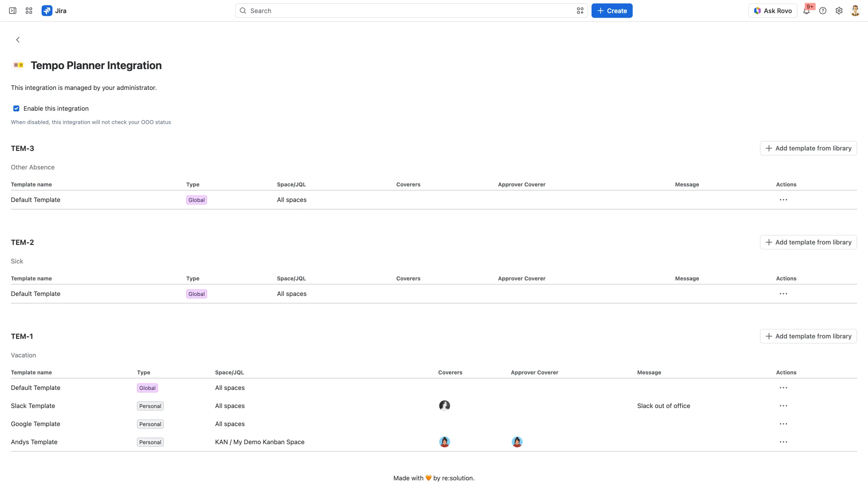This screenshot has width=868, height=488.
Task: Click the Made with by re:solution footer text
Action: click(x=434, y=478)
